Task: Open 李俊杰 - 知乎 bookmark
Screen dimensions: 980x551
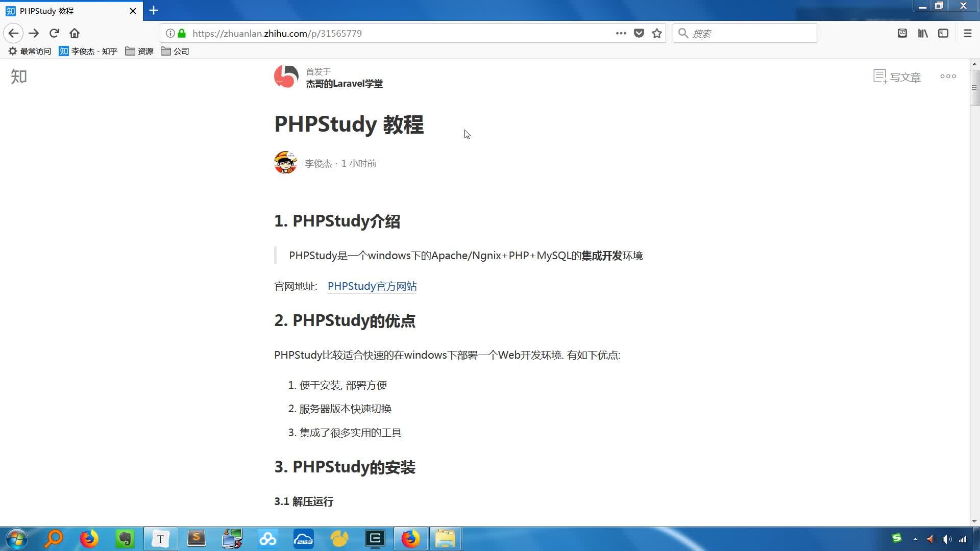Action: [88, 51]
